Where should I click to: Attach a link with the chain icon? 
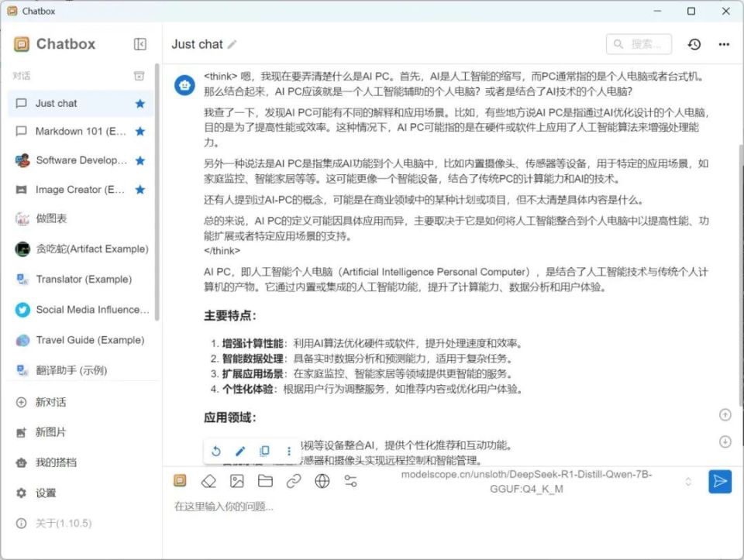294,481
